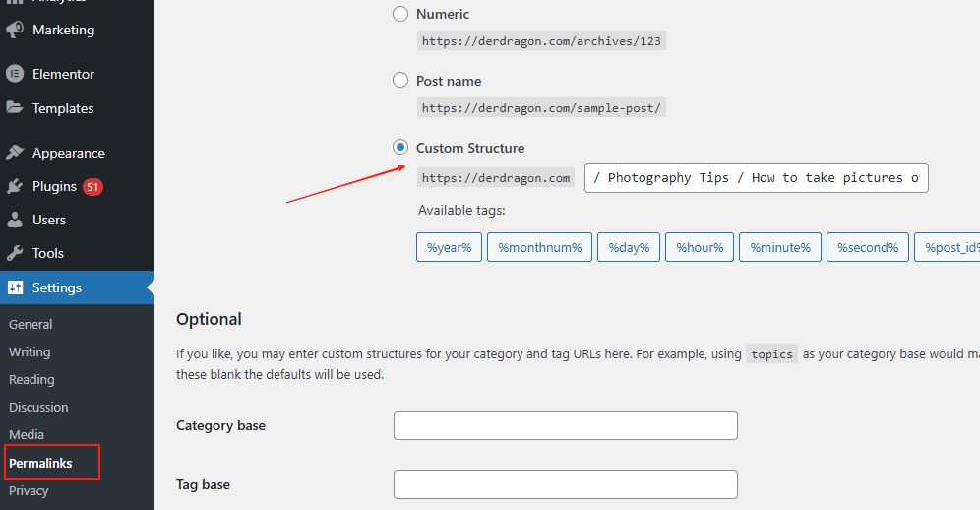Click the Tools wrench icon
Image resolution: width=980 pixels, height=510 pixels.
tap(15, 253)
